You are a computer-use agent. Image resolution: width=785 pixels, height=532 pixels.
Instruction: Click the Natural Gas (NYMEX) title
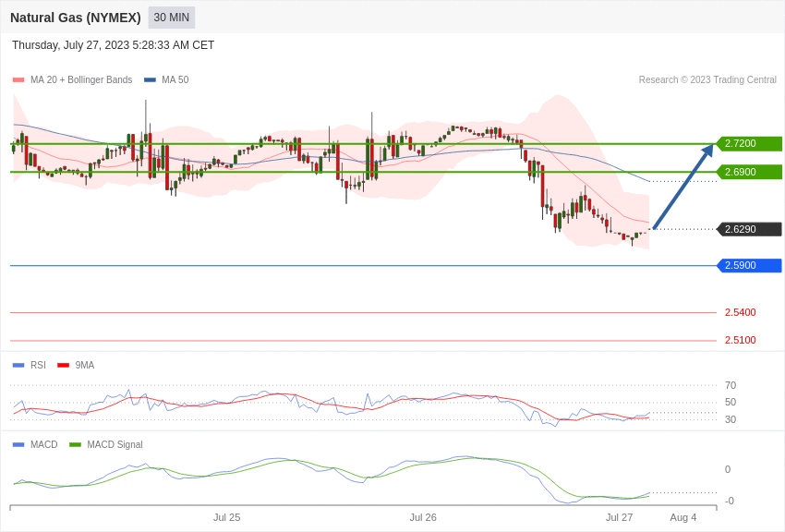[76, 18]
